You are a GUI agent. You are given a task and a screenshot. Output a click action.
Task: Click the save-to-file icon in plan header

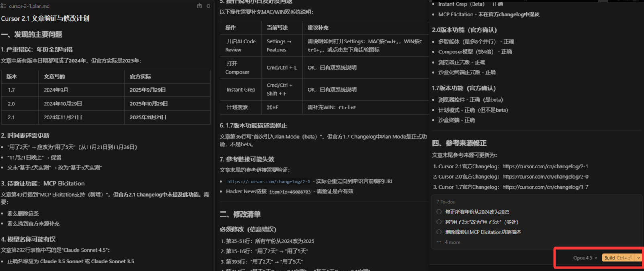tap(199, 6)
